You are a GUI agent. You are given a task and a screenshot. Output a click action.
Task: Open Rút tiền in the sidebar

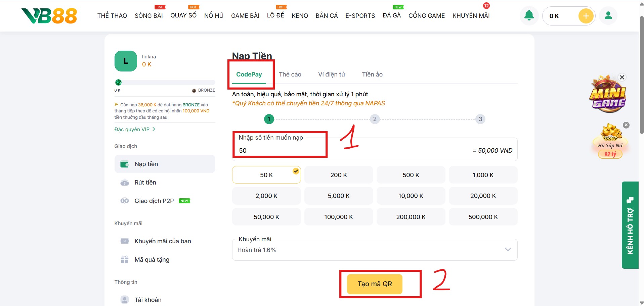(x=145, y=183)
